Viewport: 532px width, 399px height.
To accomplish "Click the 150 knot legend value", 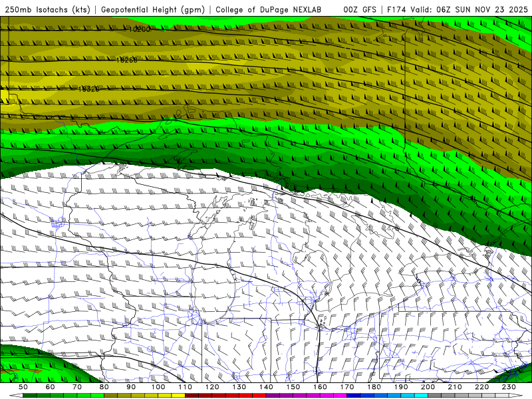I will 293,387.
